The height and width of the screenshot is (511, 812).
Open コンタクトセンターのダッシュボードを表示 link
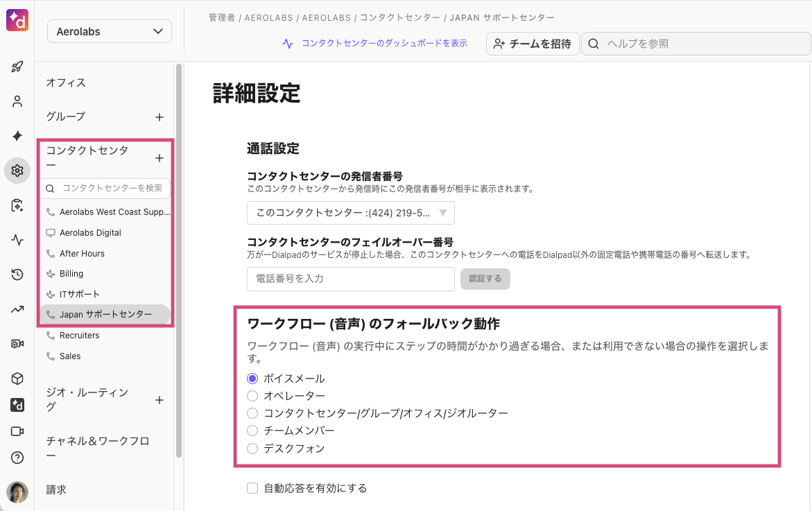point(375,43)
